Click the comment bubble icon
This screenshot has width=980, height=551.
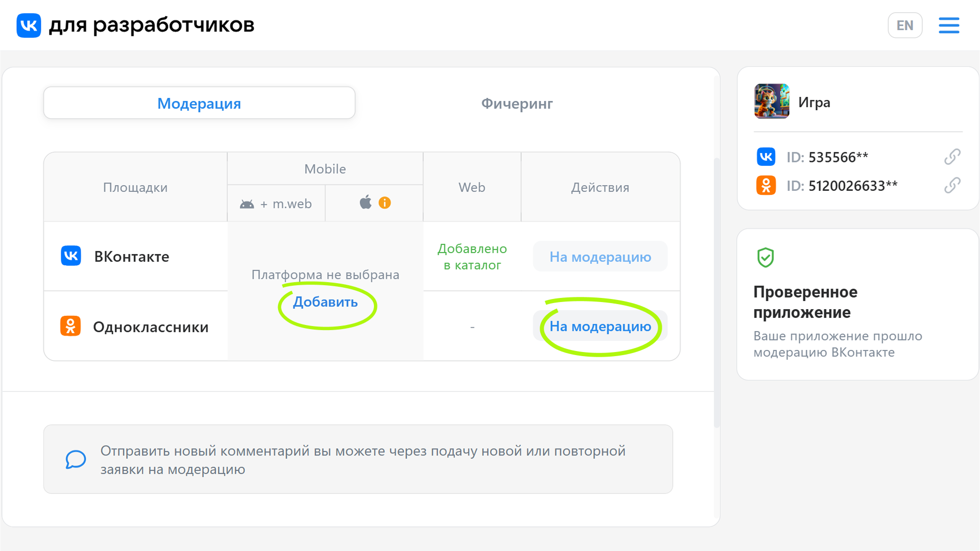(76, 459)
